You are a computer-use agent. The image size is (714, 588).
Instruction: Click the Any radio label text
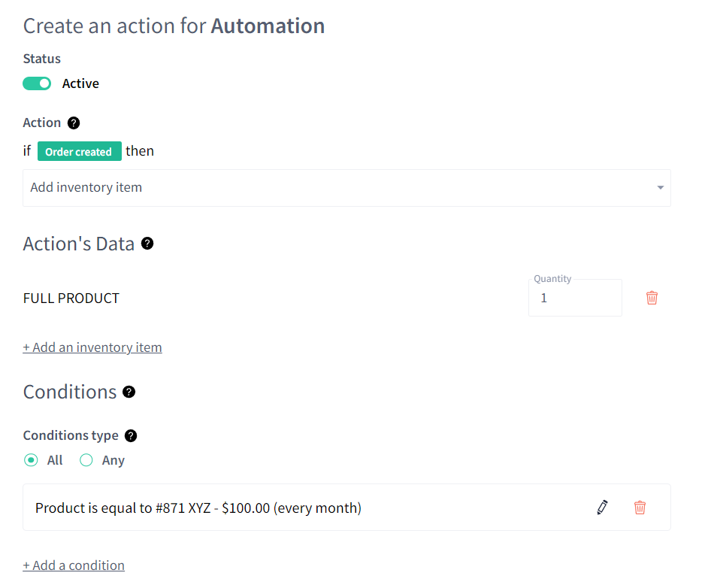pos(113,460)
